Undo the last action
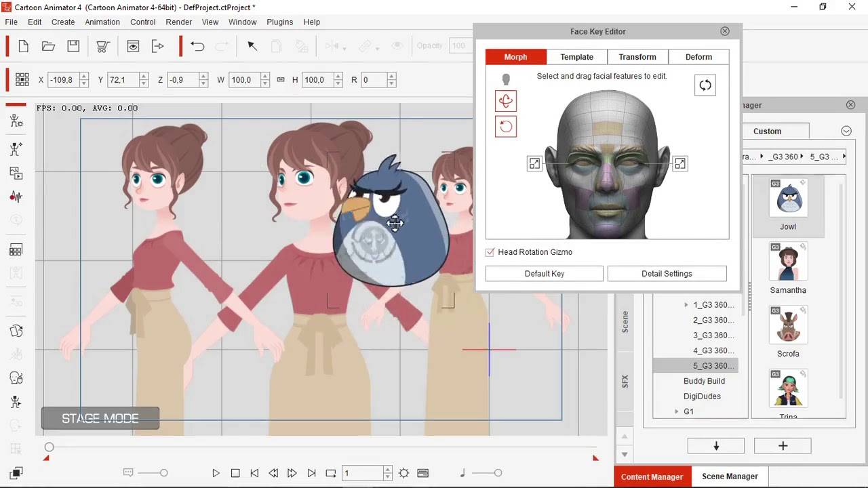Viewport: 868px width, 488px height. pos(197,46)
